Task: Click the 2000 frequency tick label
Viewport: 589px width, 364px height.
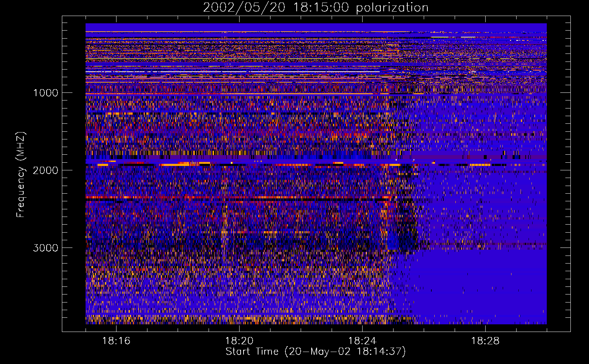Action: click(46, 170)
